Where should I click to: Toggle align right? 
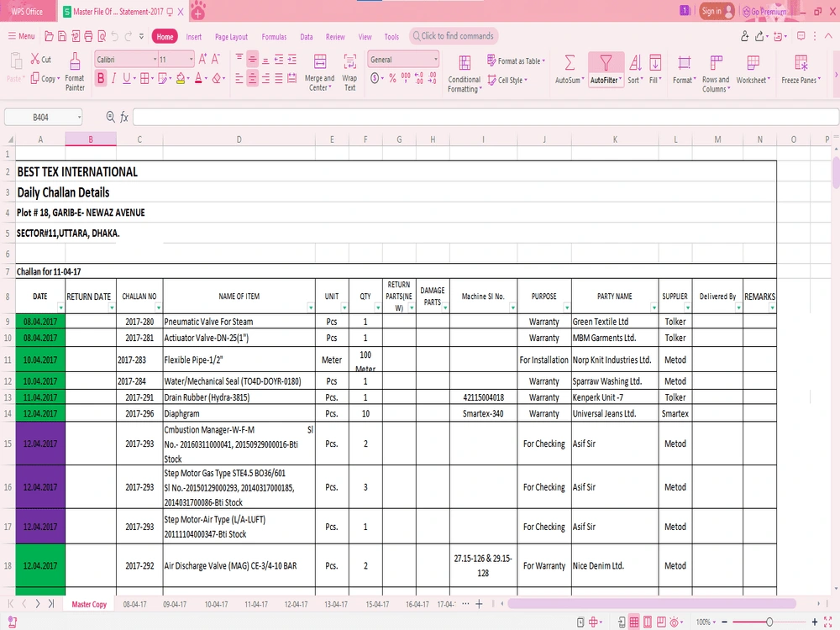265,79
